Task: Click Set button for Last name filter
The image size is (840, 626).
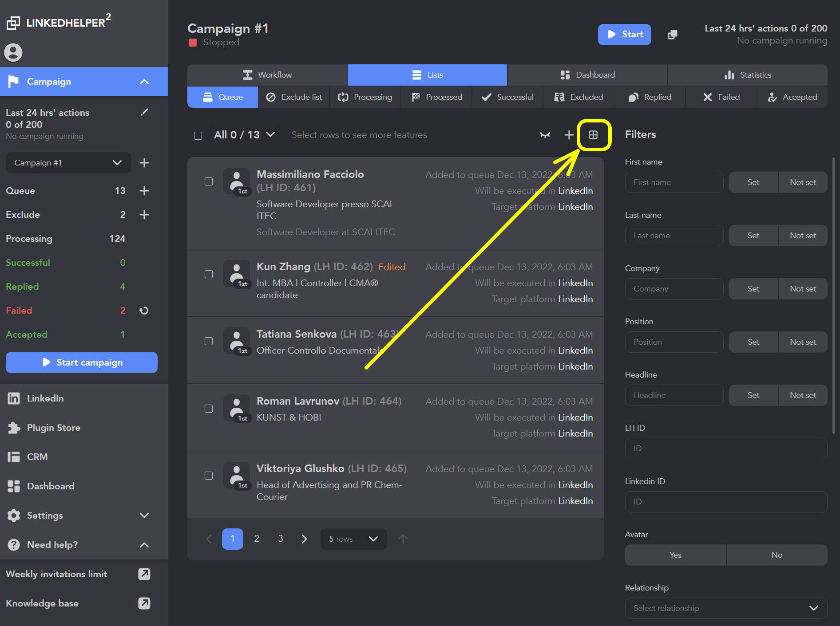Action: click(x=753, y=236)
